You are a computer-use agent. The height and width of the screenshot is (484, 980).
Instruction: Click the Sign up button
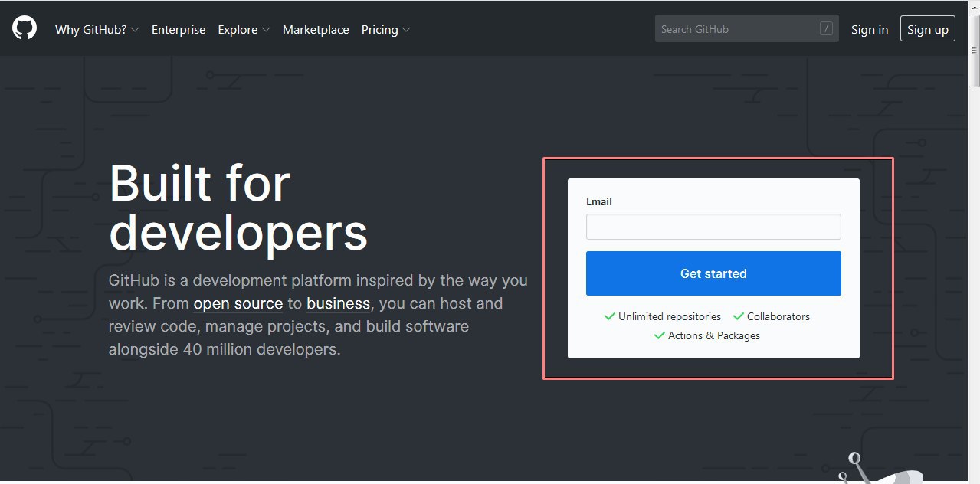coord(928,29)
